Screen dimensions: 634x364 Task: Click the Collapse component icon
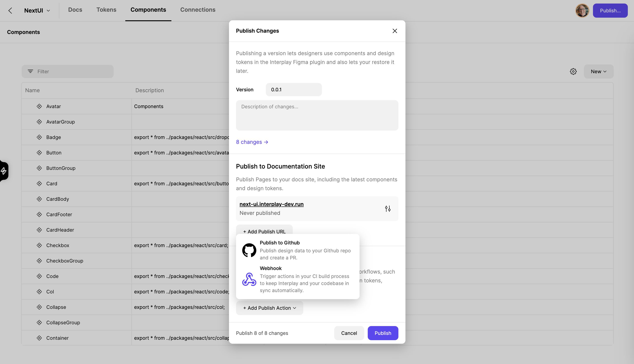click(39, 307)
